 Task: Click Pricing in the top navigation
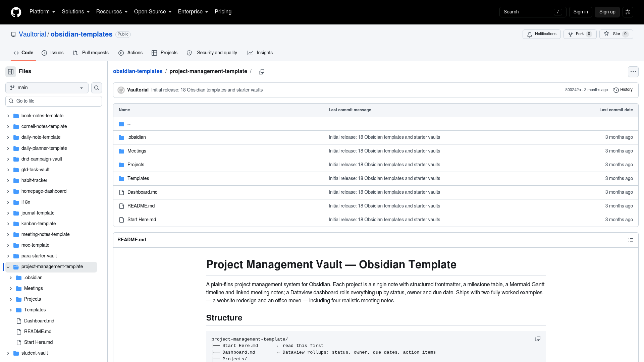click(x=223, y=12)
